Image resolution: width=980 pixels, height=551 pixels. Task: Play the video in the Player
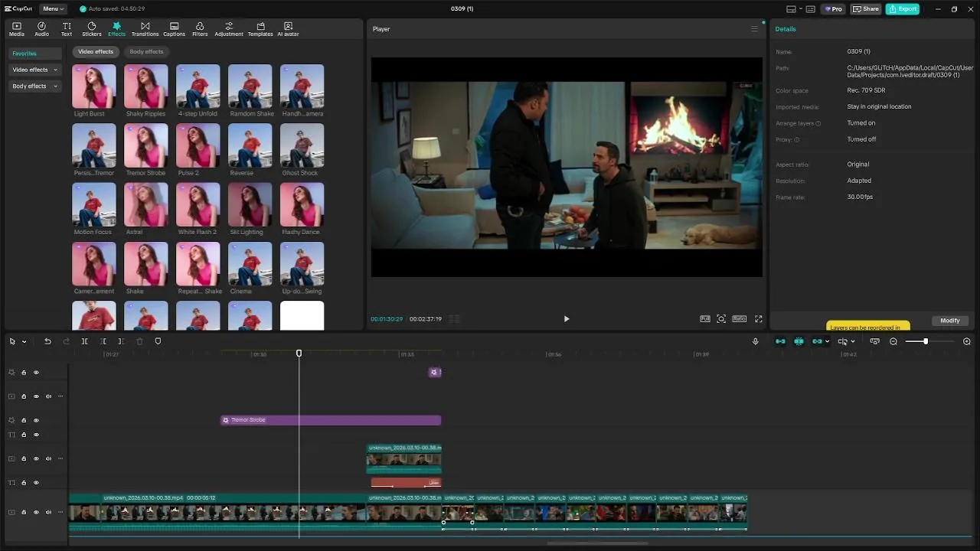pos(567,319)
